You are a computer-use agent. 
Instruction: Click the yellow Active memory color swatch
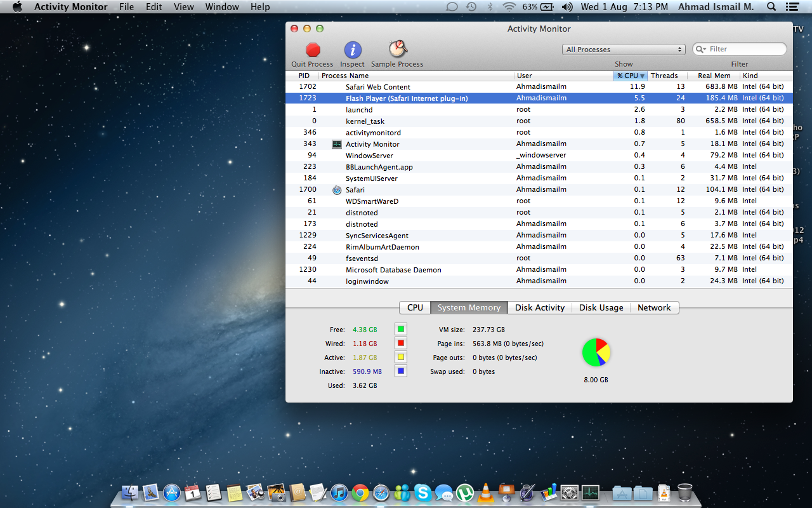(401, 357)
